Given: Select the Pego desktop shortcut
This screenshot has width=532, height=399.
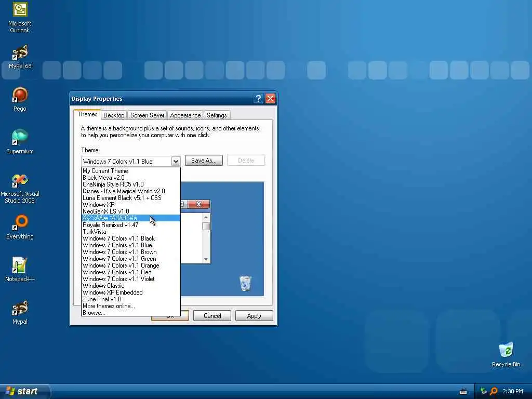Looking at the screenshot, I should [20, 99].
